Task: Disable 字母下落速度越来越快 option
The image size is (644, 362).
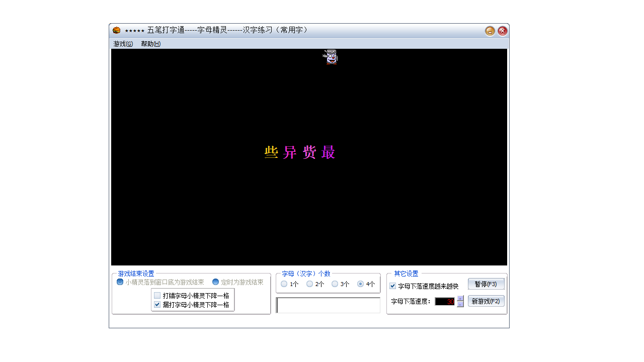Action: 392,286
